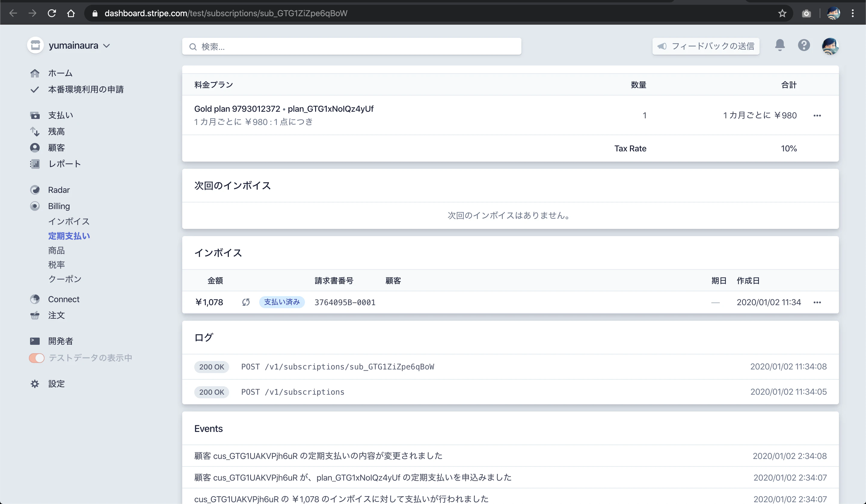The width and height of the screenshot is (866, 504).
Task: Toggle テストデータの表示中 switch
Action: point(37,358)
